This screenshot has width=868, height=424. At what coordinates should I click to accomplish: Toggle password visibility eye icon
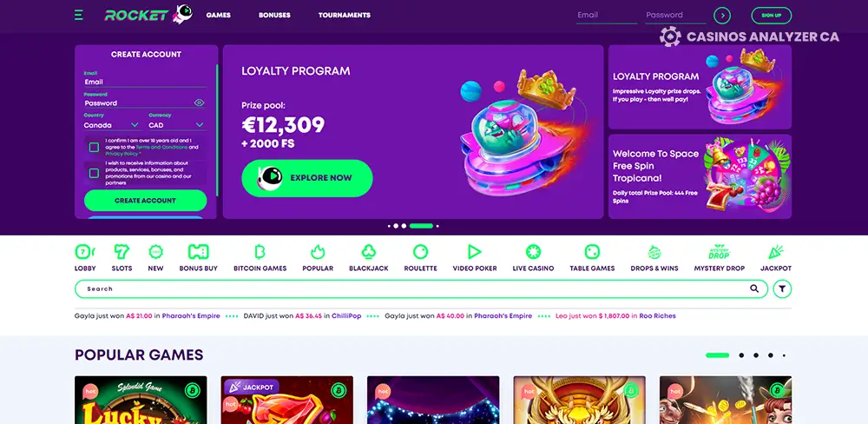coord(200,103)
